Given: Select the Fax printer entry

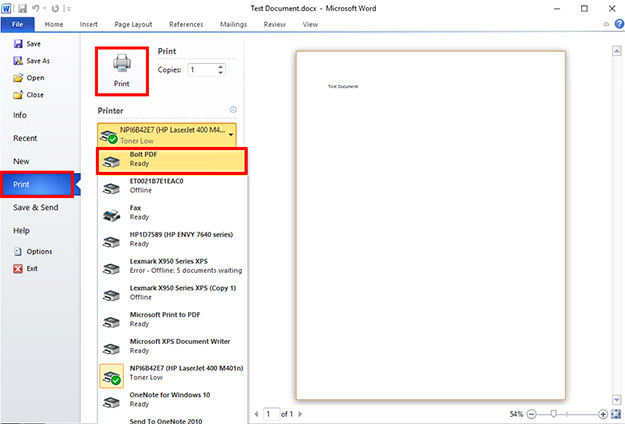Looking at the screenshot, I should click(172, 212).
